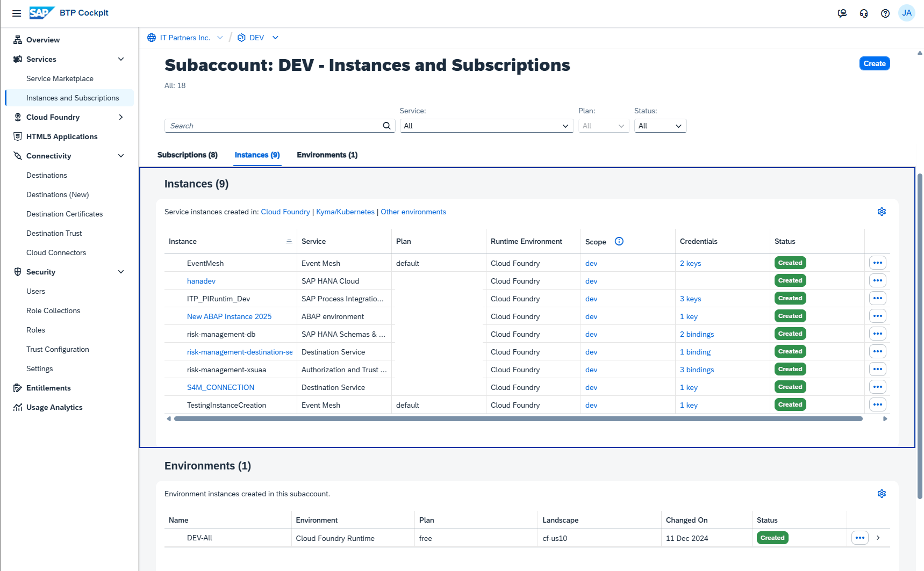
Task: Click the Scope information icon
Action: (x=619, y=241)
